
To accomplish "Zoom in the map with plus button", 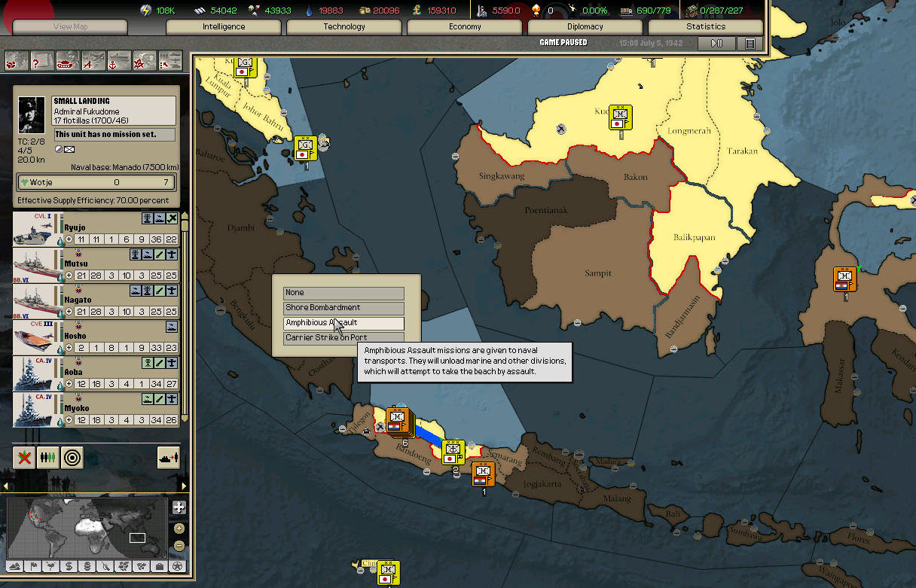I will click(x=179, y=528).
